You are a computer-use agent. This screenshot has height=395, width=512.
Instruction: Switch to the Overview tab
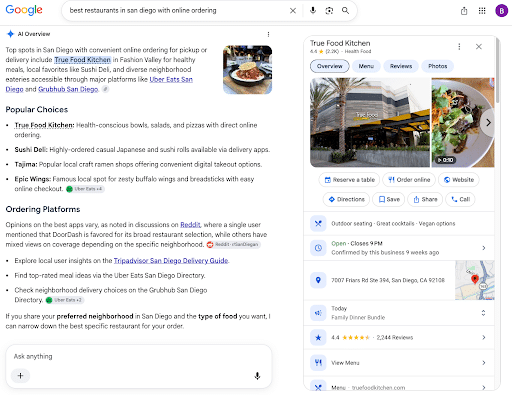tap(330, 66)
